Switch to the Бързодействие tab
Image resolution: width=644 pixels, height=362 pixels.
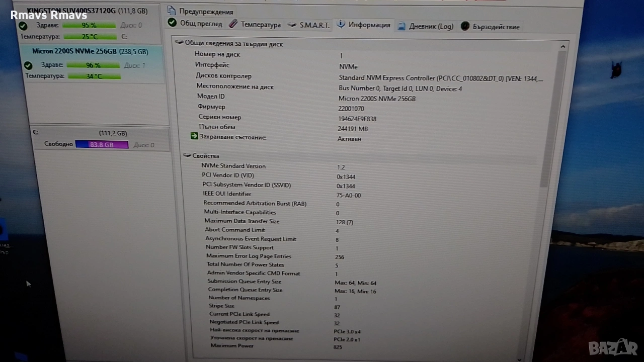[x=490, y=27]
